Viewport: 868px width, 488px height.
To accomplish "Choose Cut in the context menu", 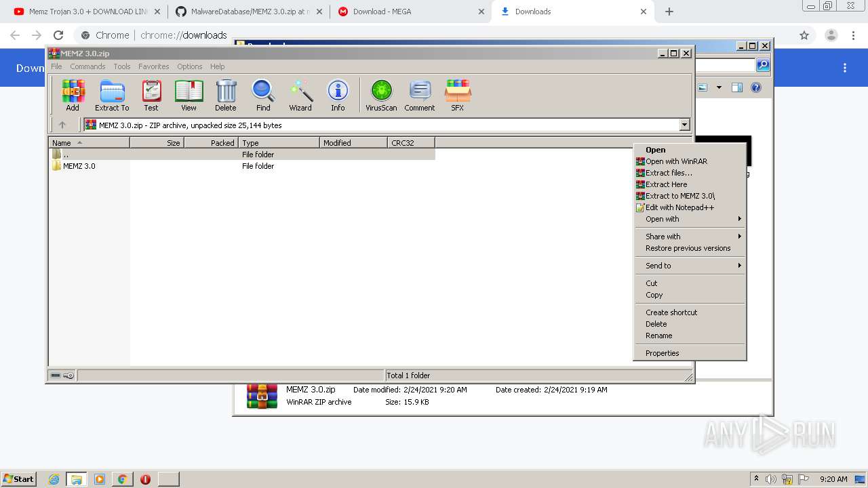I will (x=690, y=283).
